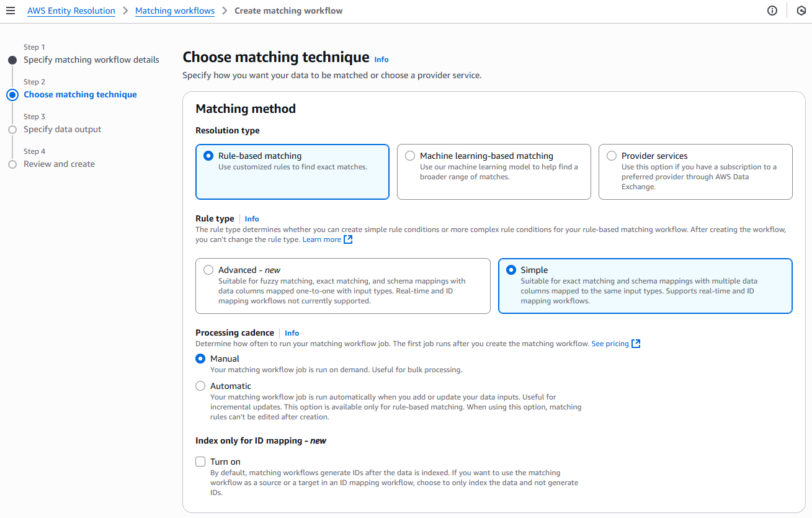Navigate to AWS Entity Resolution via breadcrumb
Viewport: 812px width, 518px height.
pos(71,11)
